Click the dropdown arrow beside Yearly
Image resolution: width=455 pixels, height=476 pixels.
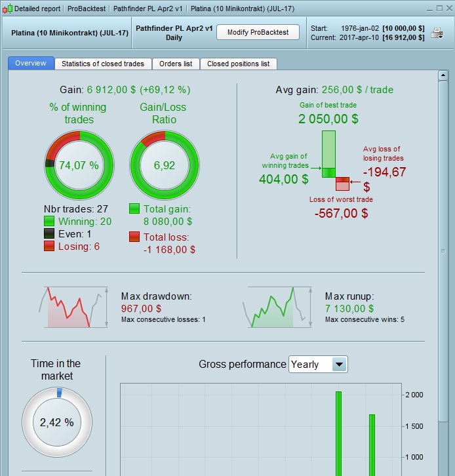coord(340,365)
